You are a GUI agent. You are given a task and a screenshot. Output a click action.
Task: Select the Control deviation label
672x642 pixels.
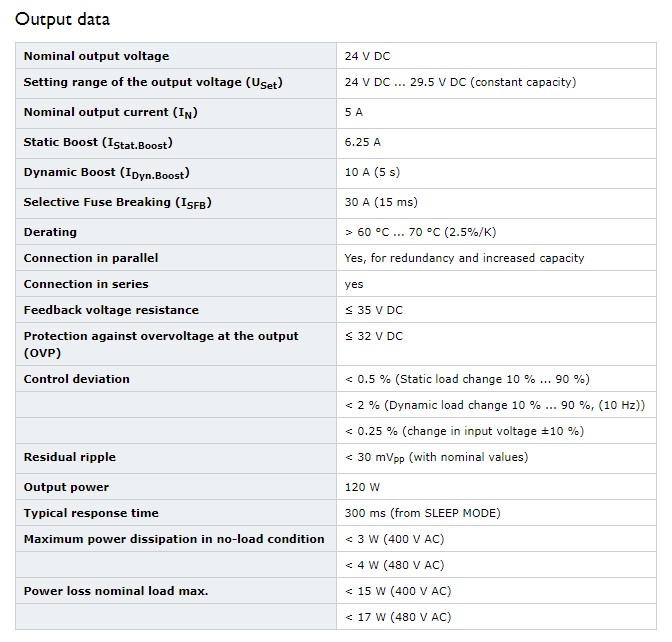click(76, 379)
